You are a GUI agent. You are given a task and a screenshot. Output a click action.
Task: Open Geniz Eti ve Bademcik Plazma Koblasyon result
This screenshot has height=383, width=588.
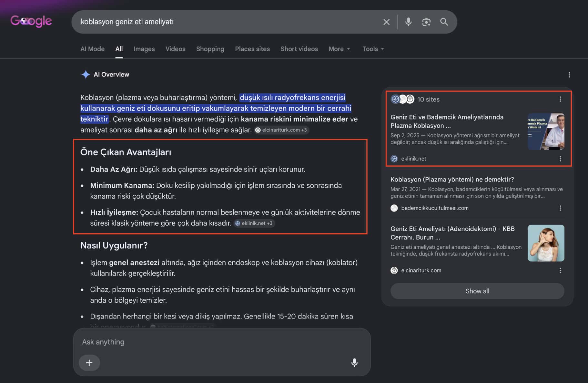(x=447, y=121)
